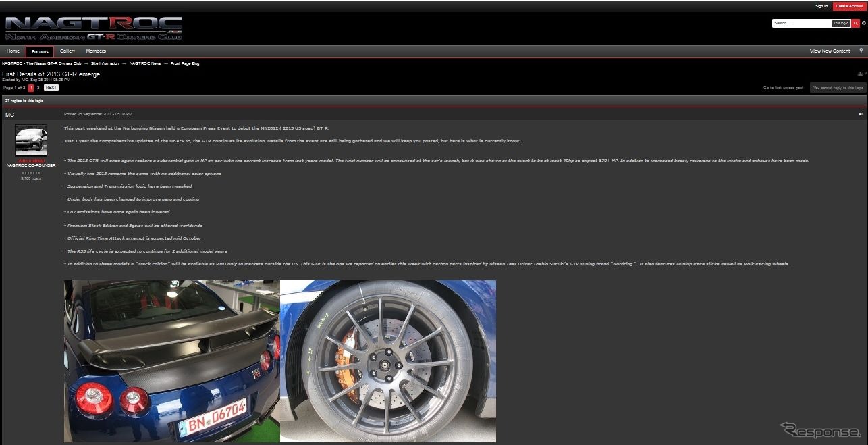This screenshot has height=445, width=868.
Task: Click the Sign In link
Action: click(821, 6)
